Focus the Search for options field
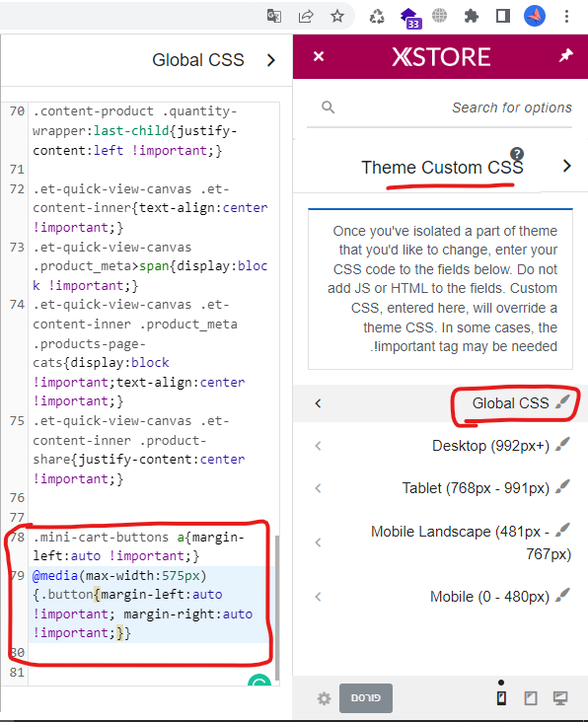 coord(439,108)
